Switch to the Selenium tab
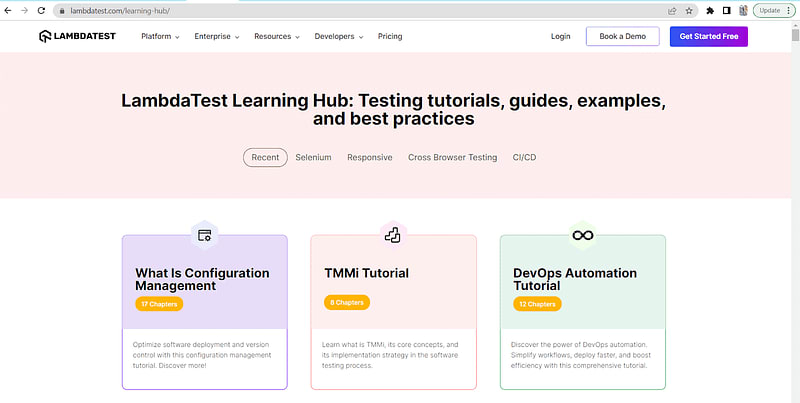This screenshot has width=800, height=403. tap(313, 158)
